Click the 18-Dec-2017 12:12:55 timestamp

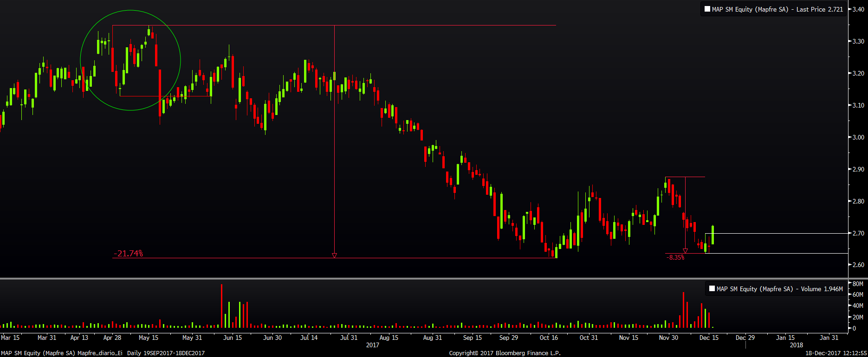(x=836, y=353)
